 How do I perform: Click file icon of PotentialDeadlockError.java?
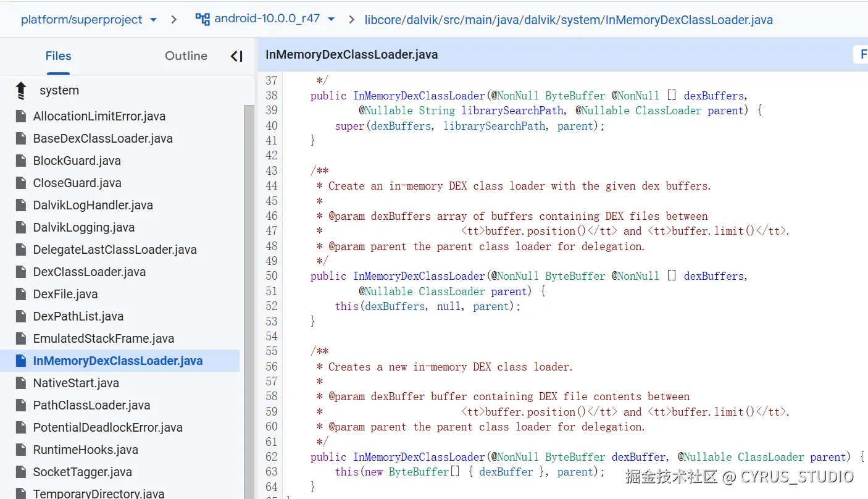pyautogui.click(x=20, y=427)
